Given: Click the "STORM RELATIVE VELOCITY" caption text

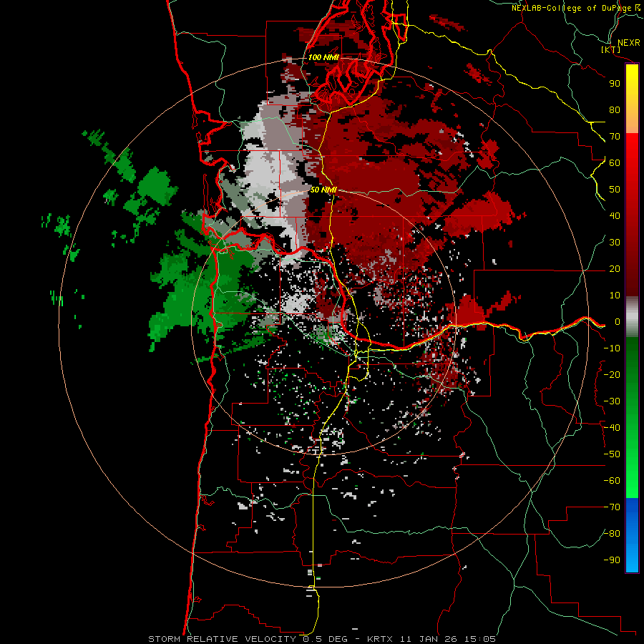Looking at the screenshot, I should pyautogui.click(x=222, y=639).
